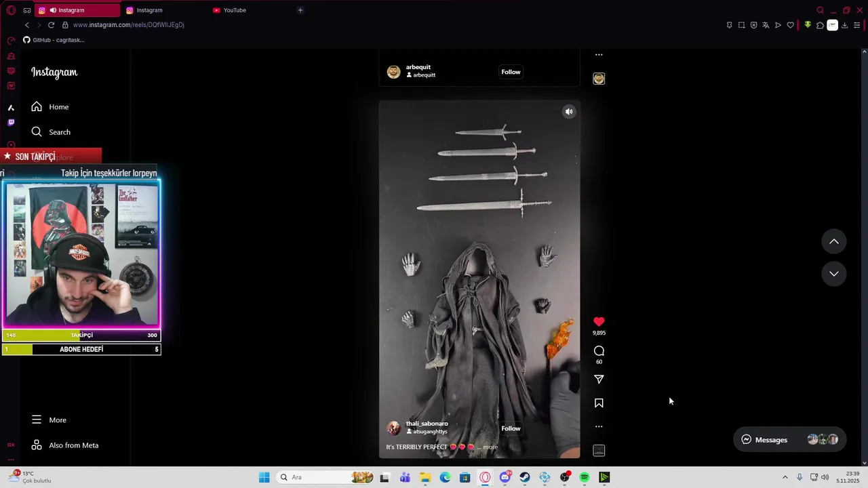The width and height of the screenshot is (868, 488).
Task: Save the reel with bookmark icon
Action: [x=599, y=403]
